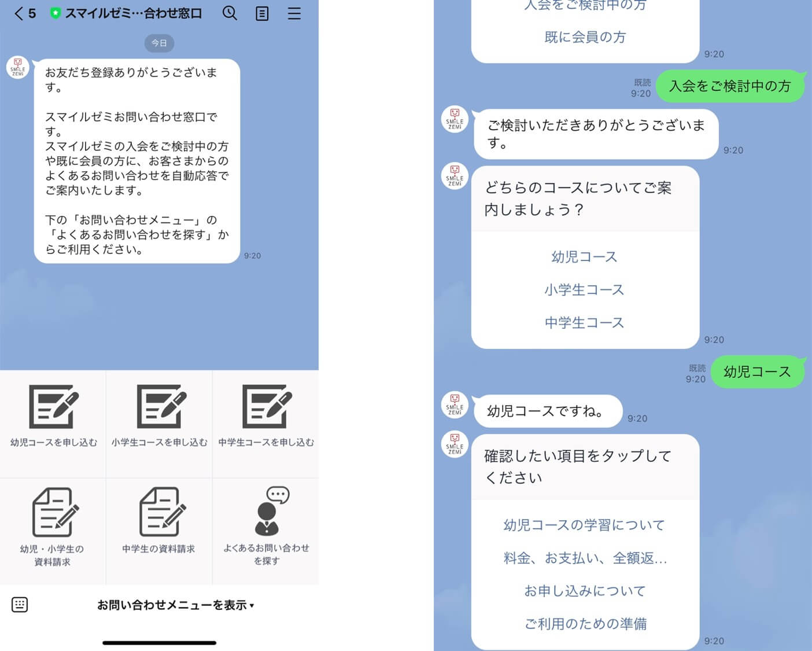Switch to keyboard input icon
Screen dimensions: 812x651
tap(20, 605)
